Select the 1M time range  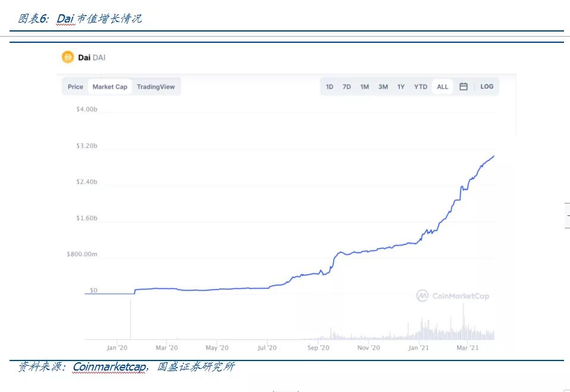pyautogui.click(x=364, y=86)
